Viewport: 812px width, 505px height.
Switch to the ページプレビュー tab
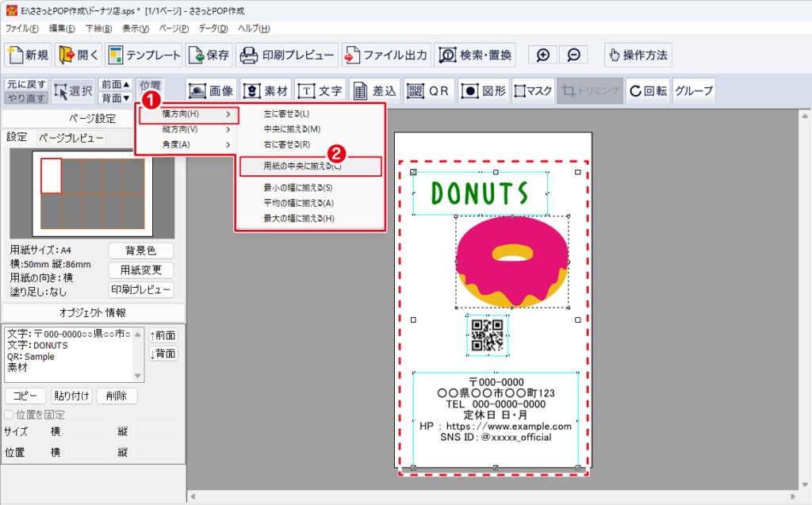click(x=71, y=137)
